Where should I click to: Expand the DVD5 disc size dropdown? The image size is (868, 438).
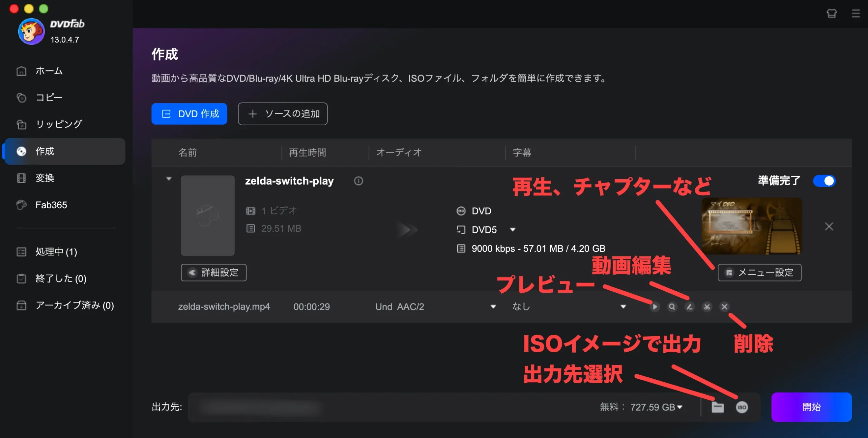coord(513,230)
